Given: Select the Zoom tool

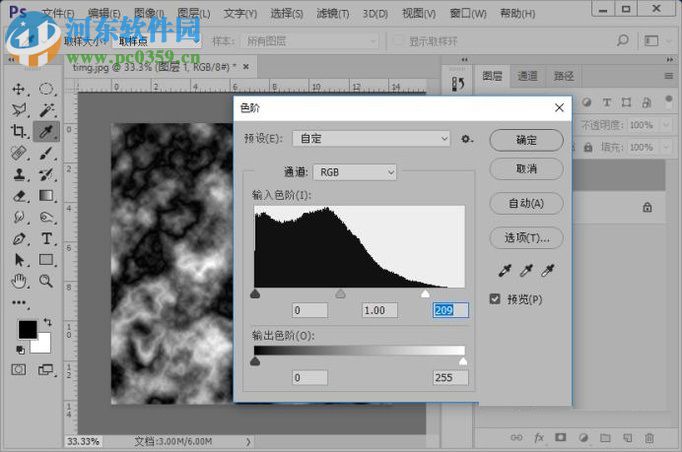Looking at the screenshot, I should 46,281.
